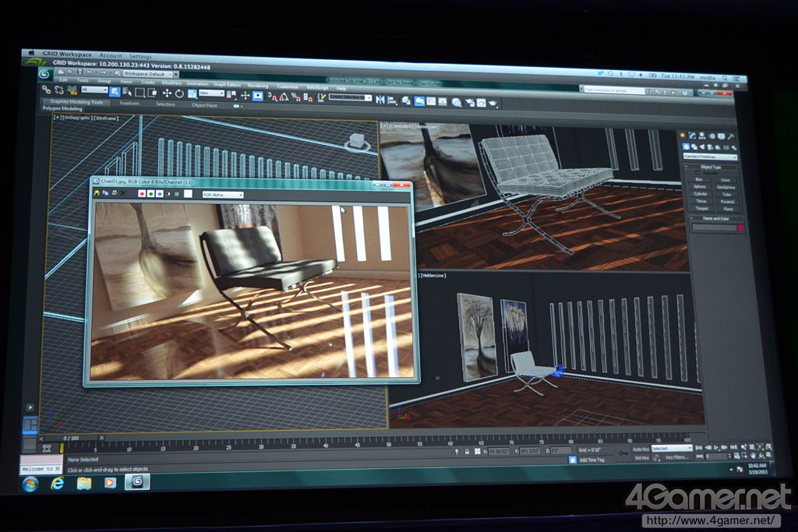798x532 pixels.
Task: Open the RGB Alpha channel dropdown
Action: pyautogui.click(x=222, y=195)
